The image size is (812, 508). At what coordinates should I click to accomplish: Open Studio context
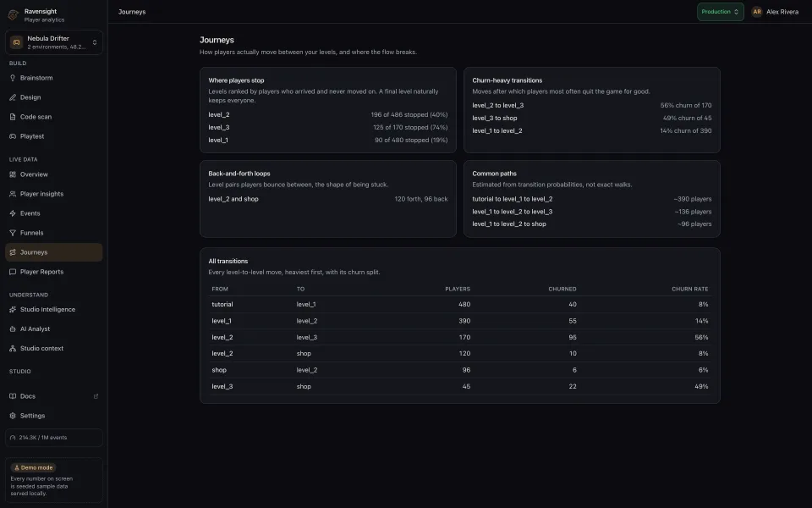54,348
